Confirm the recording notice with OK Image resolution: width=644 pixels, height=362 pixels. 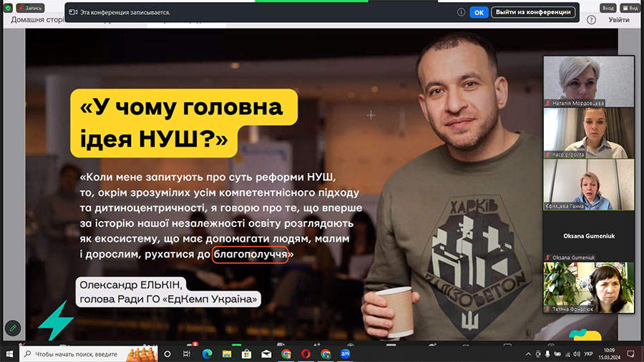[479, 12]
